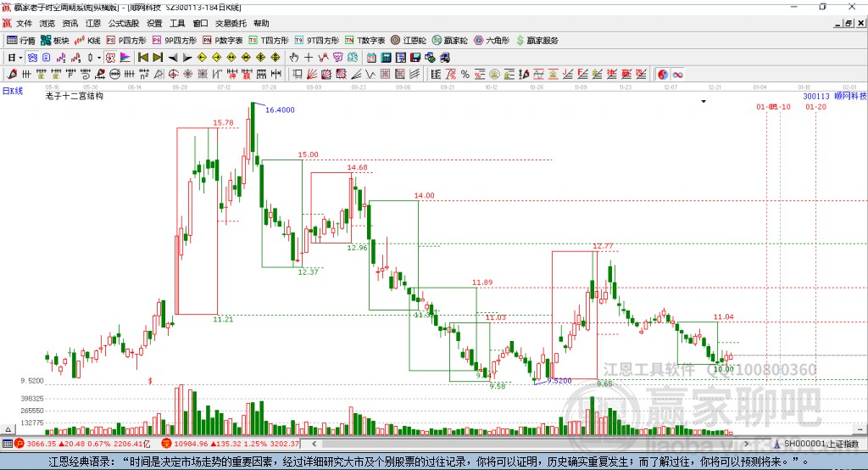
Task: Open the 江恩 menu
Action: [93, 23]
